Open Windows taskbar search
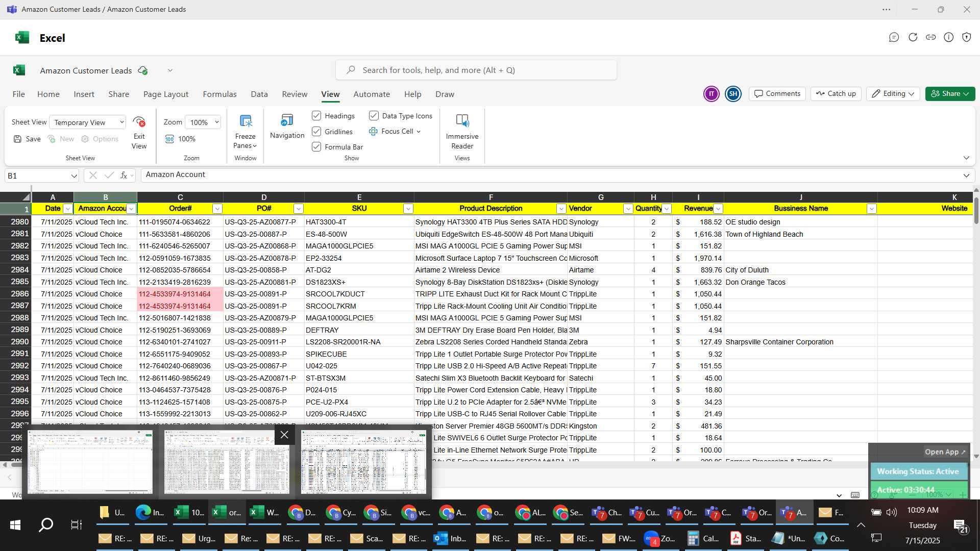 pos(46,524)
